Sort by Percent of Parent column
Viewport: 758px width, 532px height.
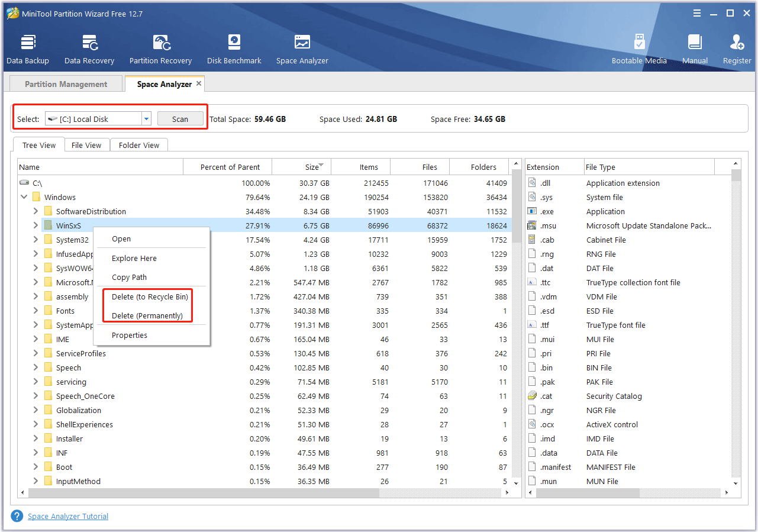tap(228, 167)
